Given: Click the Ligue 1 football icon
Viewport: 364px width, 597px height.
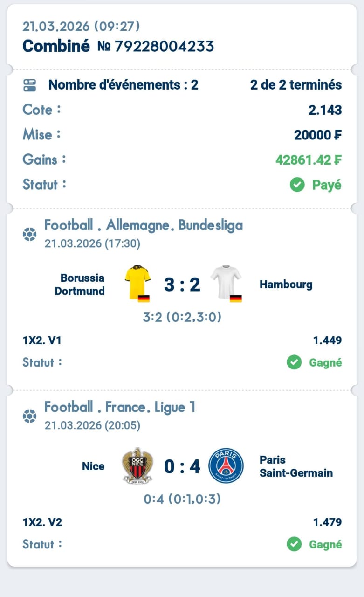Looking at the screenshot, I should pos(29,416).
